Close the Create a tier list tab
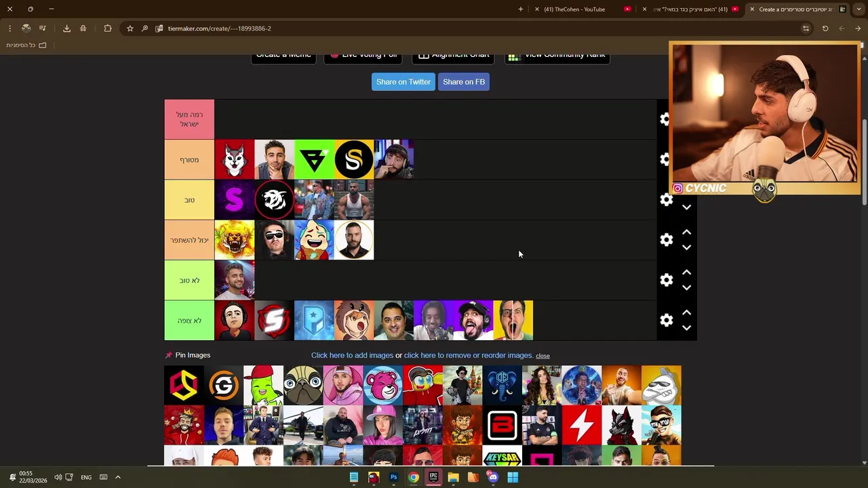The width and height of the screenshot is (868, 488). coord(752,9)
